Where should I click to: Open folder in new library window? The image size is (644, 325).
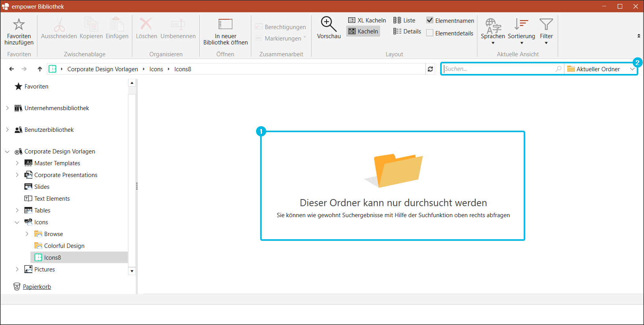pos(225,31)
